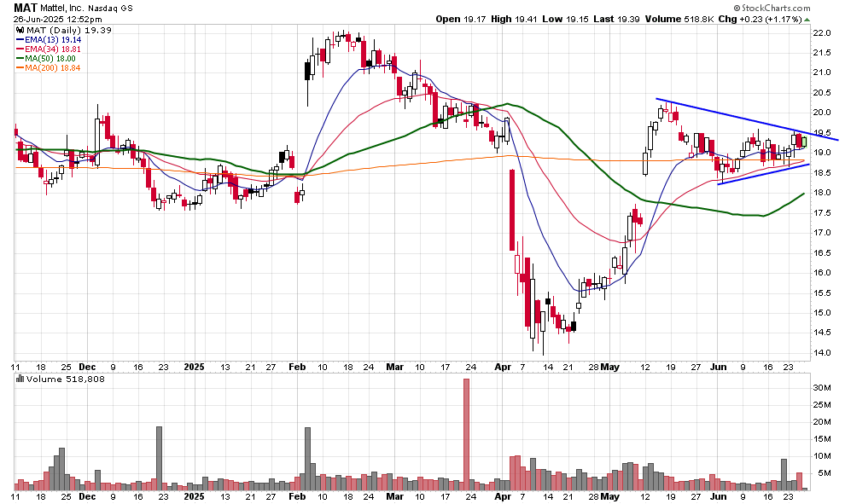Image resolution: width=845 pixels, height=504 pixels.
Task: Click the 'Volume 518.8K' header value
Action: click(679, 19)
